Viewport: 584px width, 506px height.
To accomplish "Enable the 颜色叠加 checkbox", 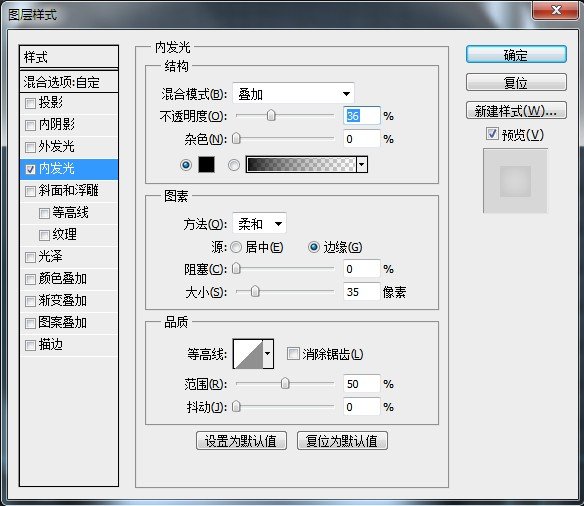I will [30, 279].
